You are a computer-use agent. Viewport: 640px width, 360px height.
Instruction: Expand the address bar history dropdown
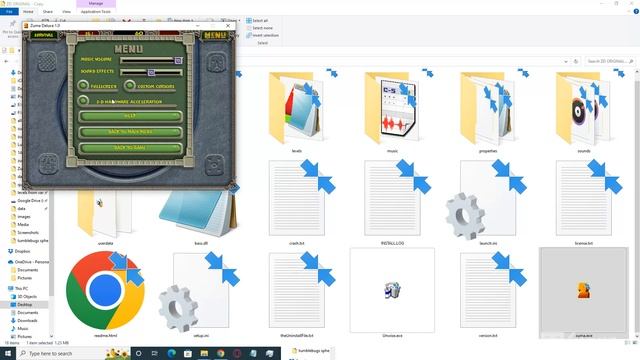point(566,61)
